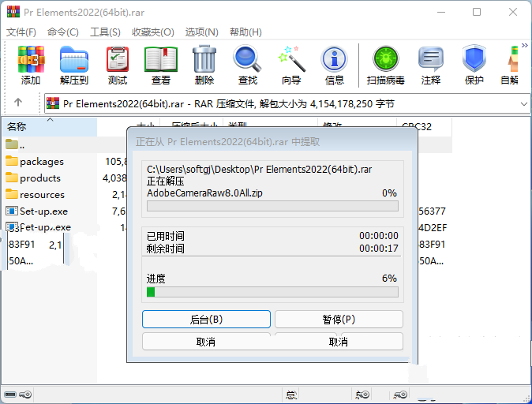This screenshot has height=404, width=532.
Task: Click the Test (测试) toolbar icon
Action: 118,60
